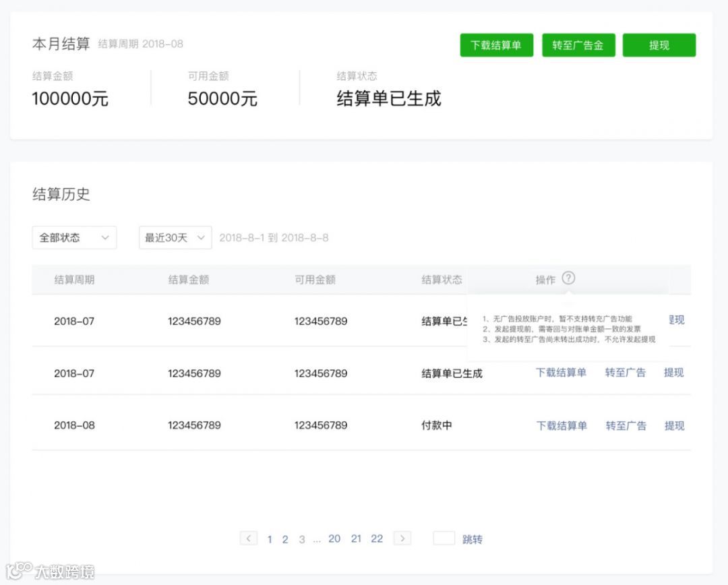Select the 付款中 status cell

click(436, 425)
